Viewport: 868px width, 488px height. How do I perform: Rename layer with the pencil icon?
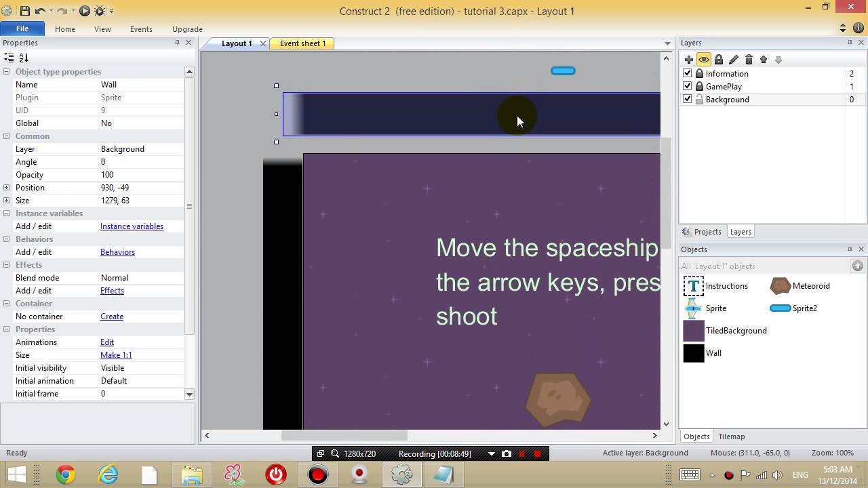click(734, 60)
